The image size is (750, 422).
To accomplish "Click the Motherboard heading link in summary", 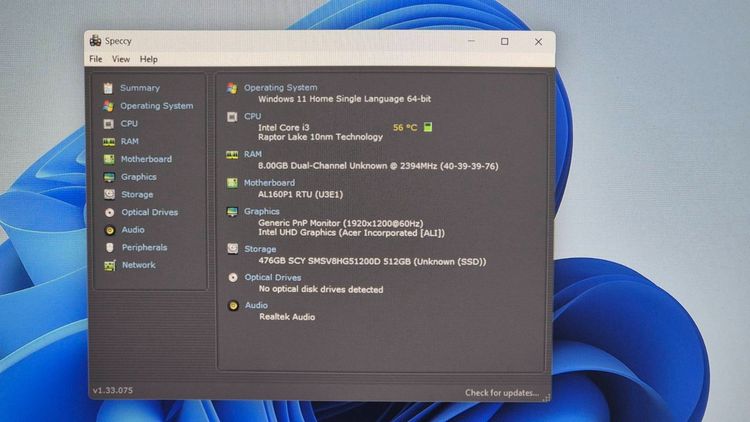I will click(x=269, y=183).
